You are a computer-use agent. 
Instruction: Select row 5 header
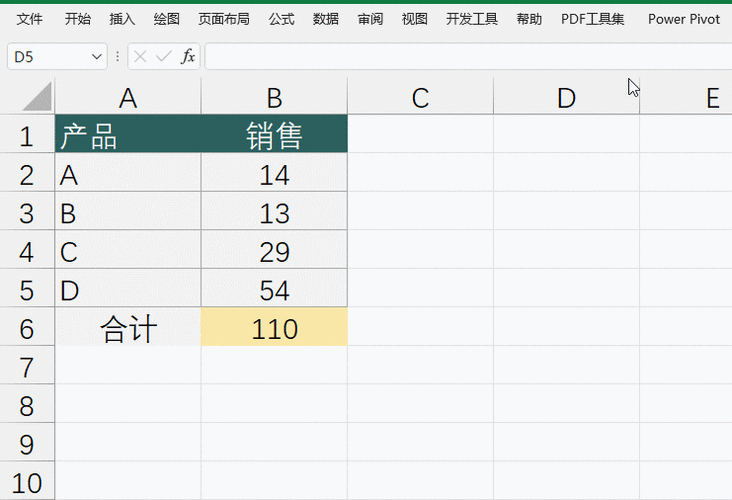(27, 288)
